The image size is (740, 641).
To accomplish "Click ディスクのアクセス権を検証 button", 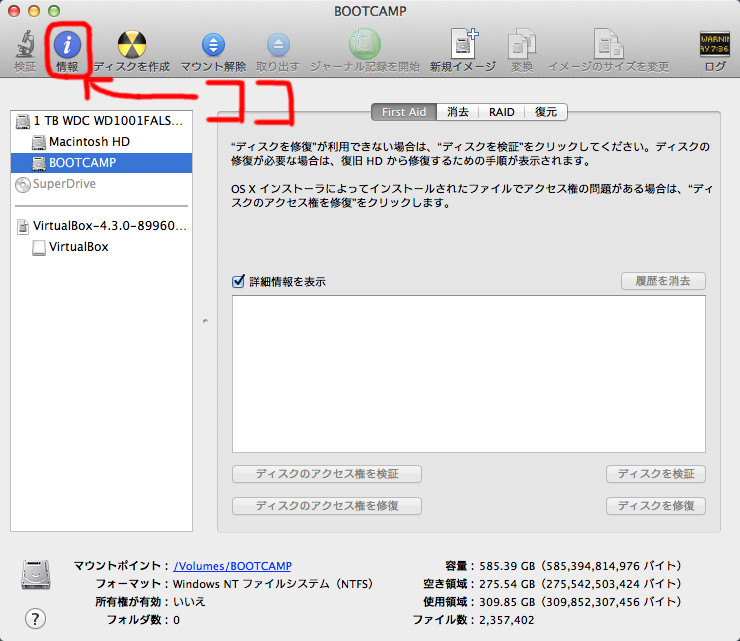I will pos(327,474).
